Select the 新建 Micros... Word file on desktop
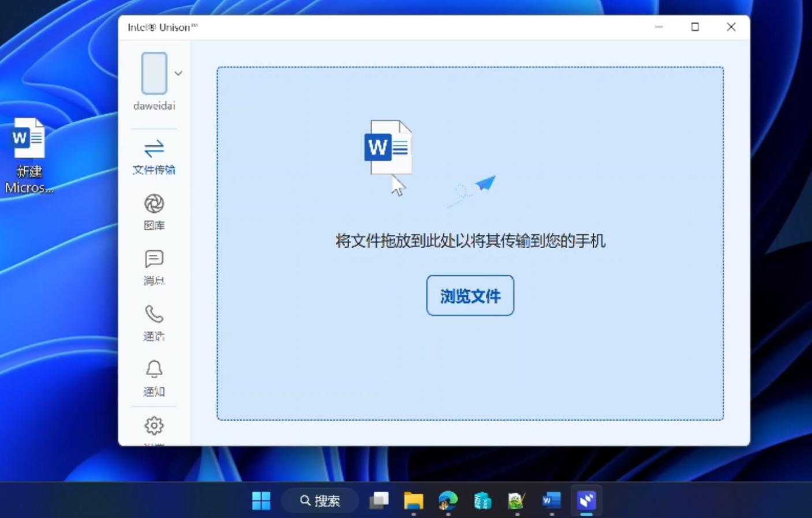The height and width of the screenshot is (518, 812). click(x=29, y=156)
